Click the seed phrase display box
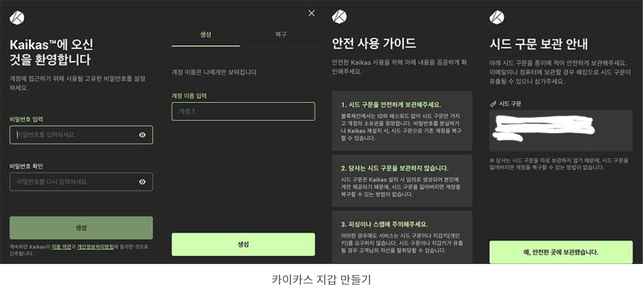This screenshot has height=289, width=644. [561, 131]
